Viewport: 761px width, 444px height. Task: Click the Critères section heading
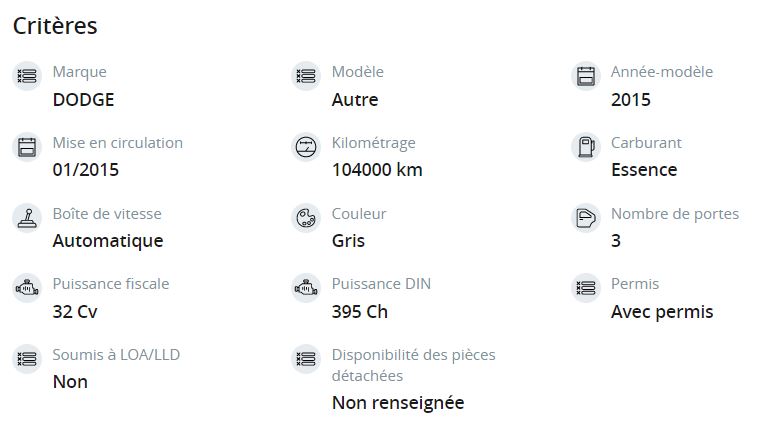coord(55,26)
